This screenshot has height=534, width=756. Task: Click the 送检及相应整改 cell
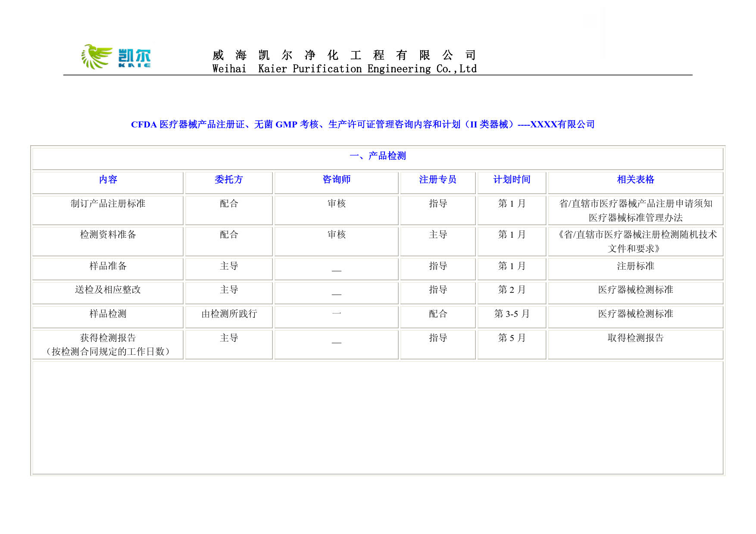(108, 290)
